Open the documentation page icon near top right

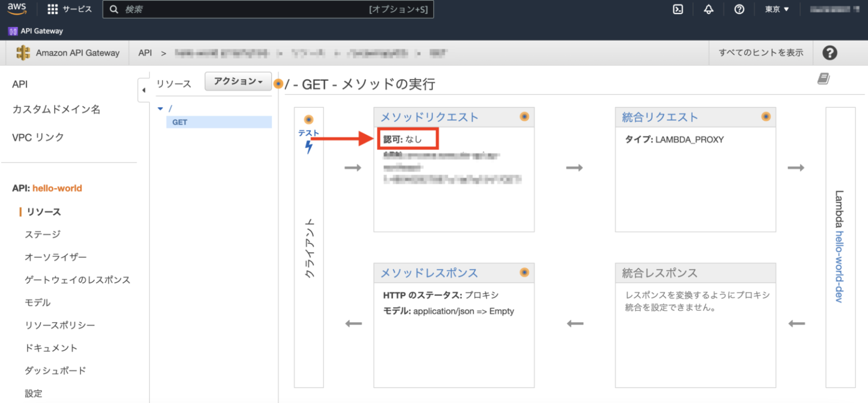tap(823, 79)
